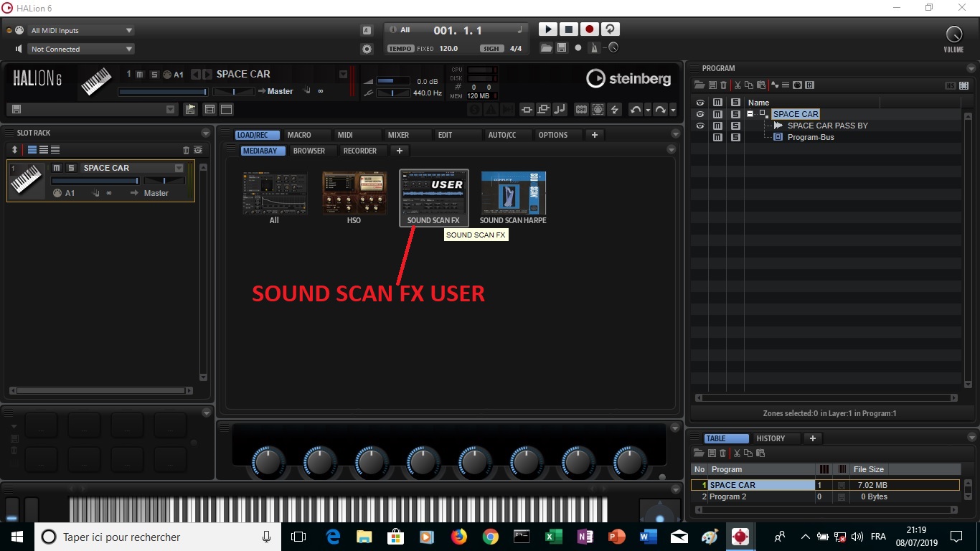The width and height of the screenshot is (980, 551).
Task: Select the trash icon in the Slot Rack toolbar
Action: pos(185,150)
